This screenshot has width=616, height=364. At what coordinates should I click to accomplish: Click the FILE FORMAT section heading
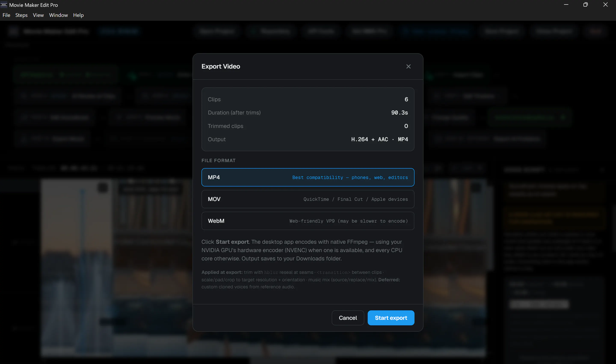[x=219, y=160]
